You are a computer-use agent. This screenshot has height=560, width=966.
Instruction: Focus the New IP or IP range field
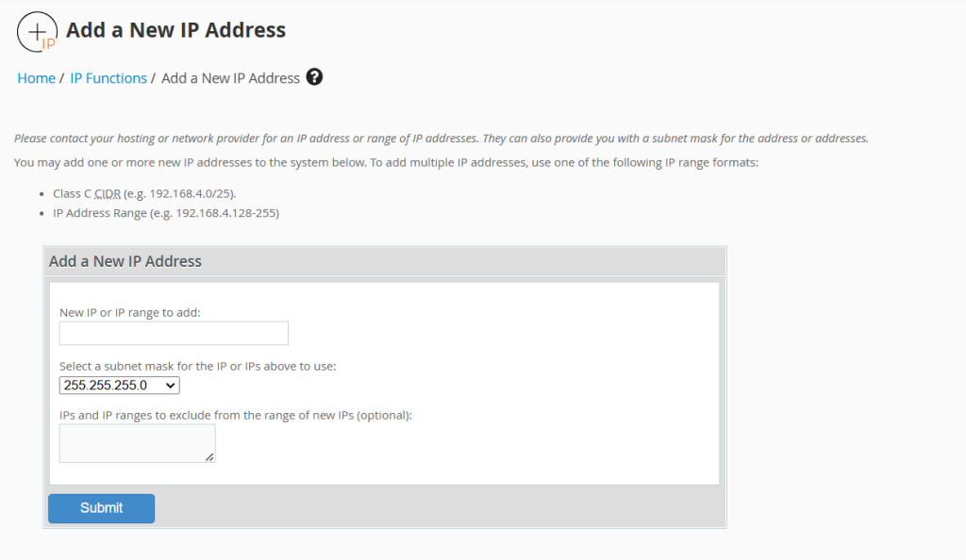click(174, 334)
